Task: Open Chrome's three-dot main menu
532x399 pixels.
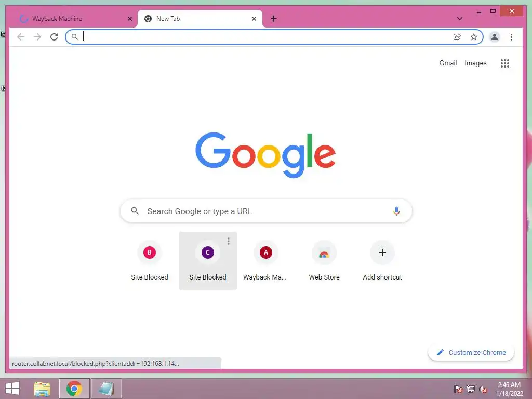Action: click(511, 37)
